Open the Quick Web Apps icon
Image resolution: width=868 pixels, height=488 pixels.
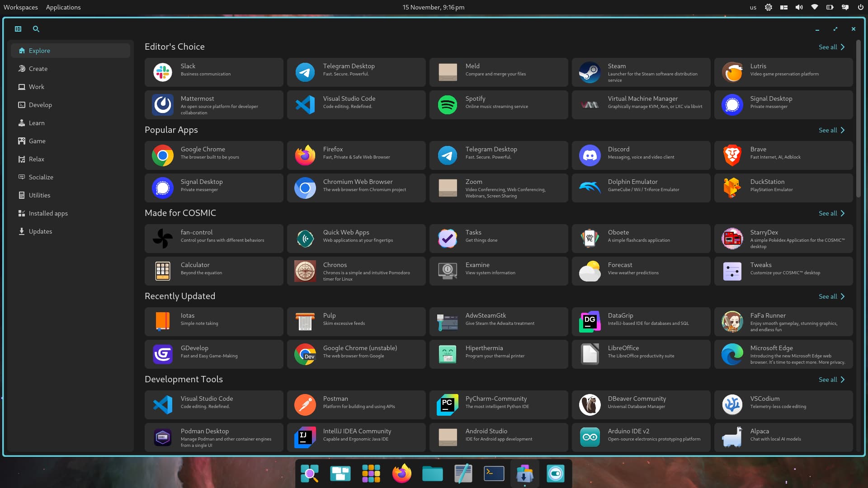305,239
